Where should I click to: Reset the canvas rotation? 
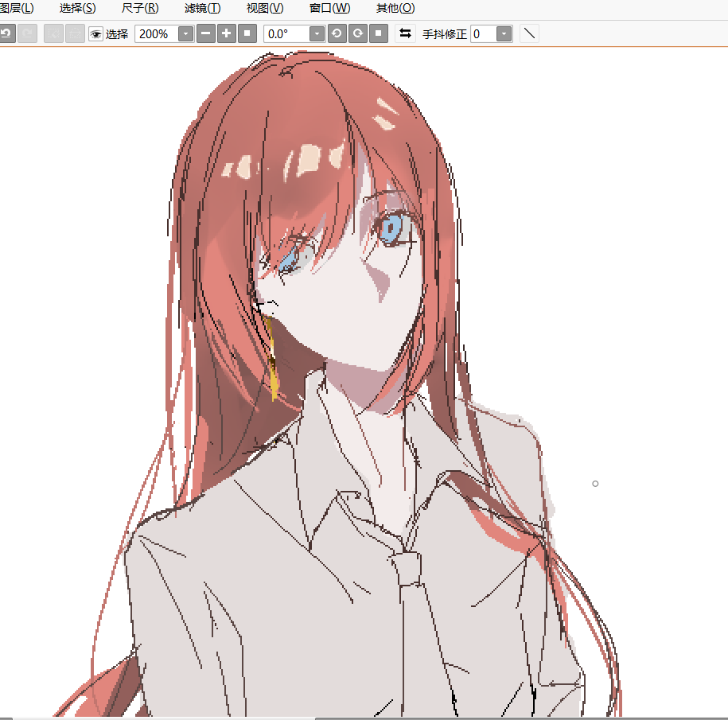[x=379, y=34]
